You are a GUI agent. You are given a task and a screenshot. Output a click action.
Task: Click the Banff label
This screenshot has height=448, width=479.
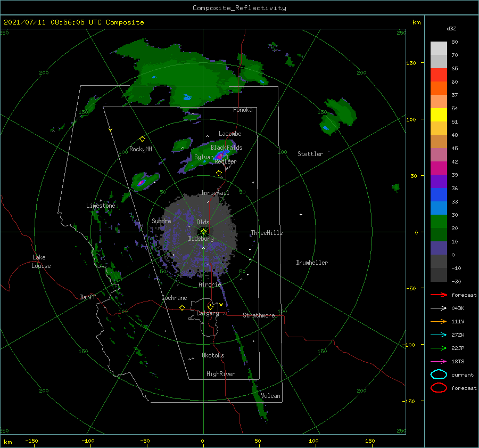(88, 297)
